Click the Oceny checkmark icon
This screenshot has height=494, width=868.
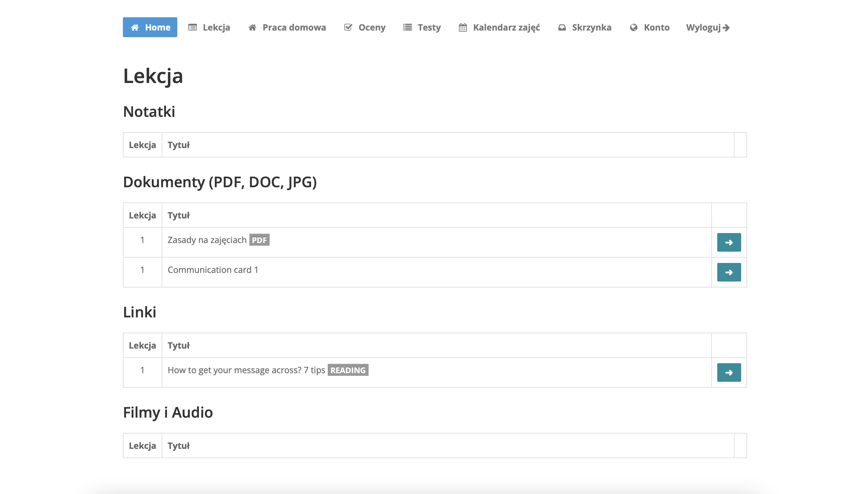click(348, 28)
